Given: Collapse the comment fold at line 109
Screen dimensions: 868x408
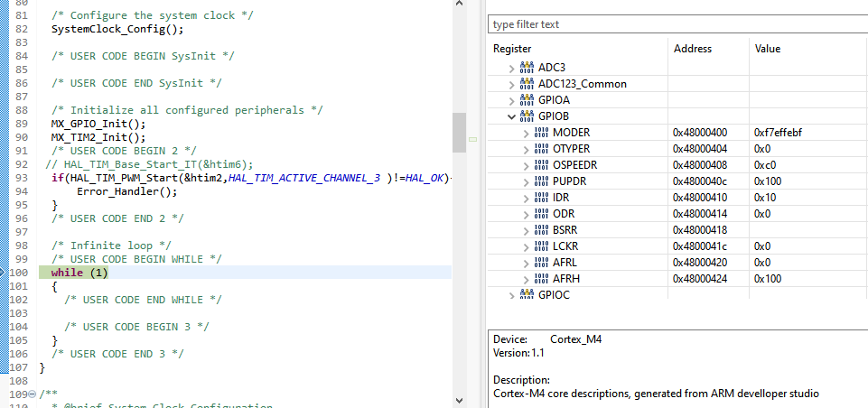Looking at the screenshot, I should click(32, 394).
